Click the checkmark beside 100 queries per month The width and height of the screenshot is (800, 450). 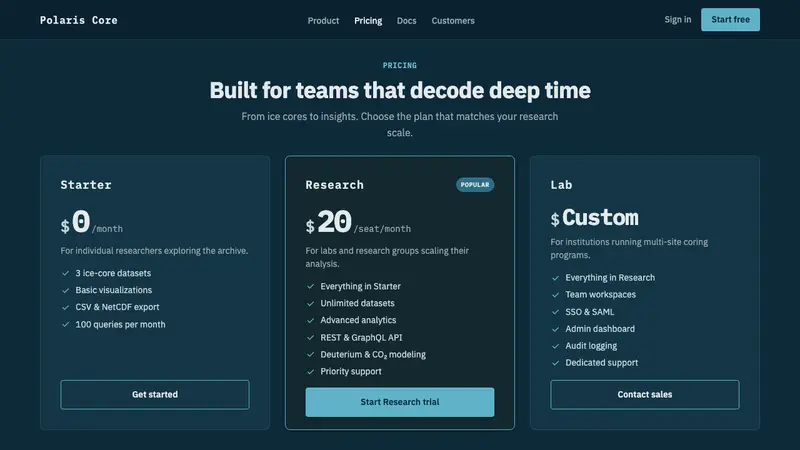[65, 324]
